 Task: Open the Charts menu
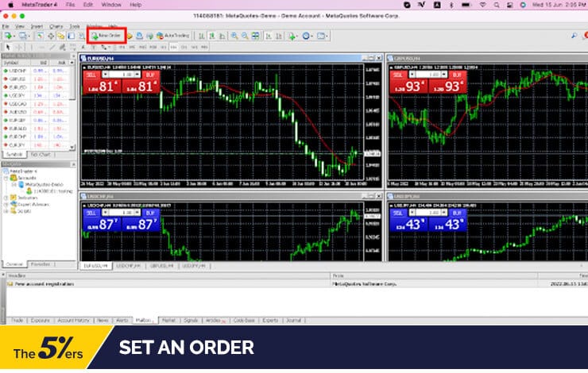click(55, 26)
